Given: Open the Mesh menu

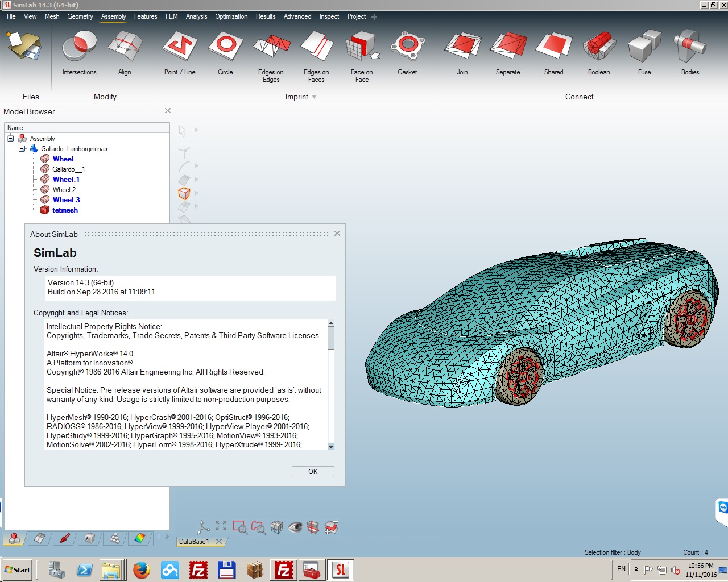Looking at the screenshot, I should point(52,16).
